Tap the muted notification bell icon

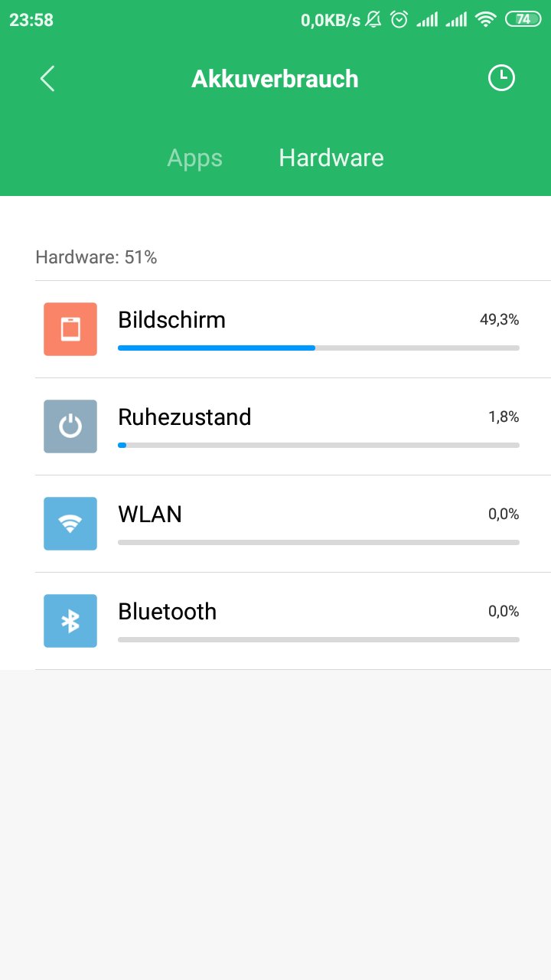coord(373,20)
